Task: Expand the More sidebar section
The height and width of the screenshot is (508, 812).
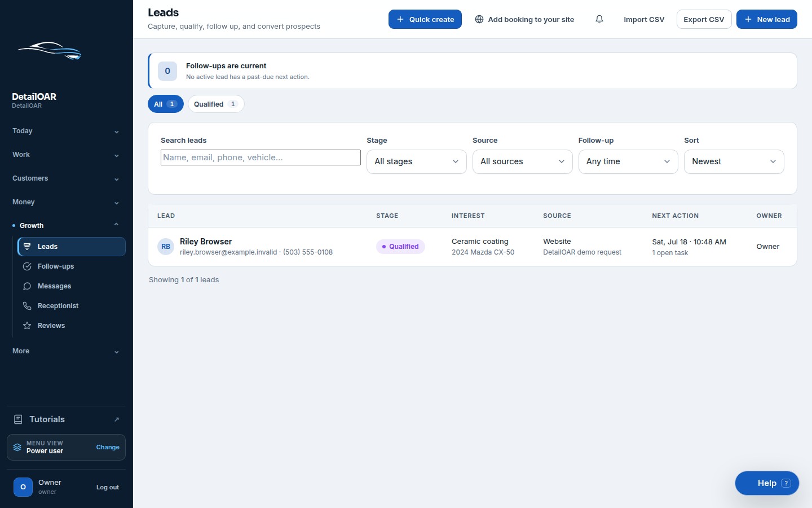Action: [x=66, y=351]
